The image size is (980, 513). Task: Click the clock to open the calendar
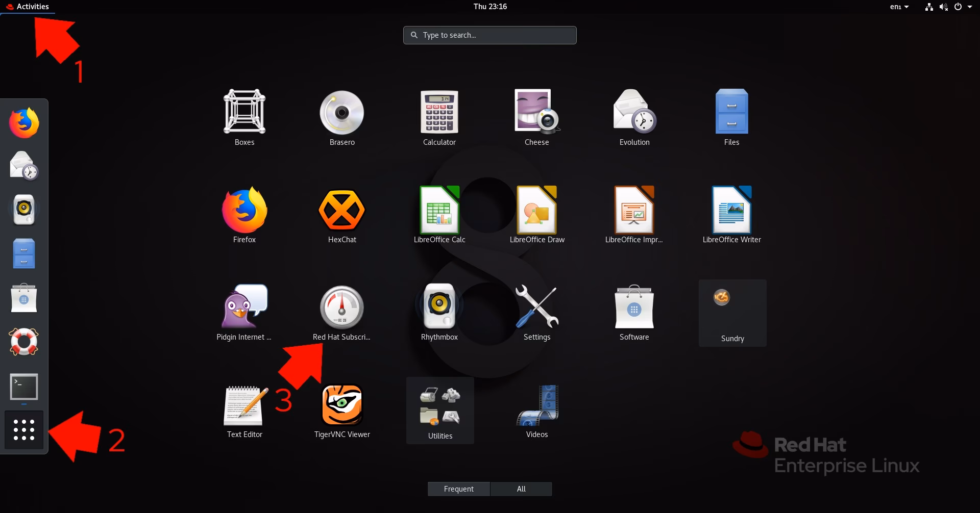(489, 6)
